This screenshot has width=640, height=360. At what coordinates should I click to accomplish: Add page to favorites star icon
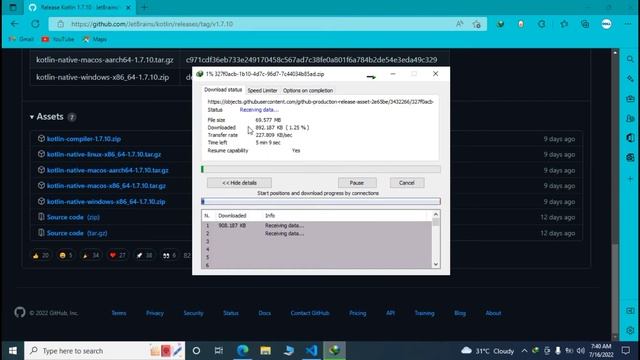476,24
